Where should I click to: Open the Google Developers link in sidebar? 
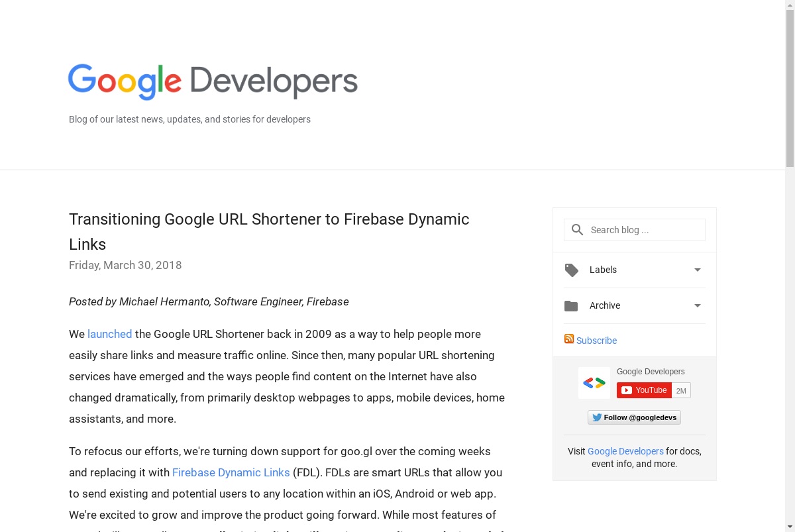pos(625,451)
